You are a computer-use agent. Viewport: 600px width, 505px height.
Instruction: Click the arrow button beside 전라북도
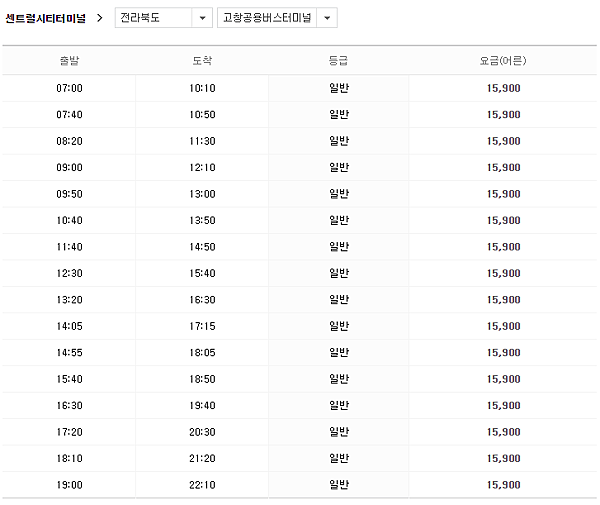202,18
